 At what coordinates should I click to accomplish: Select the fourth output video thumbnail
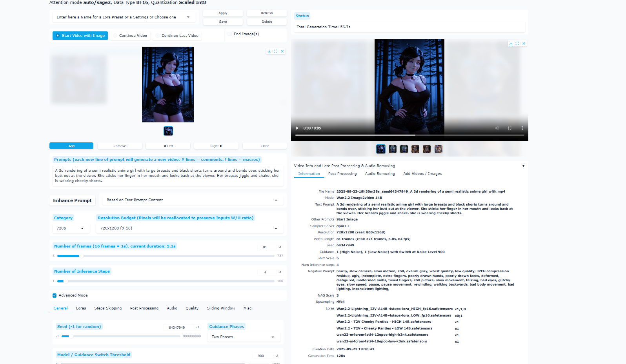point(415,149)
